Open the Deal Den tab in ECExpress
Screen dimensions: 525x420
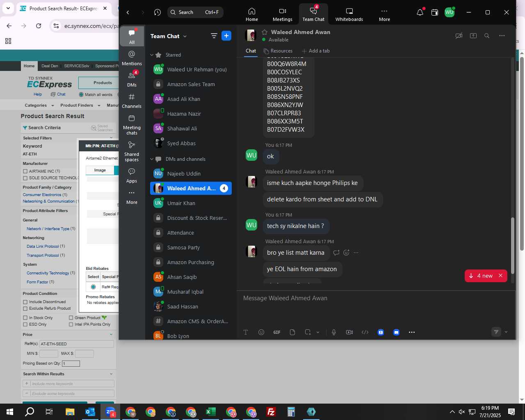[x=50, y=66]
